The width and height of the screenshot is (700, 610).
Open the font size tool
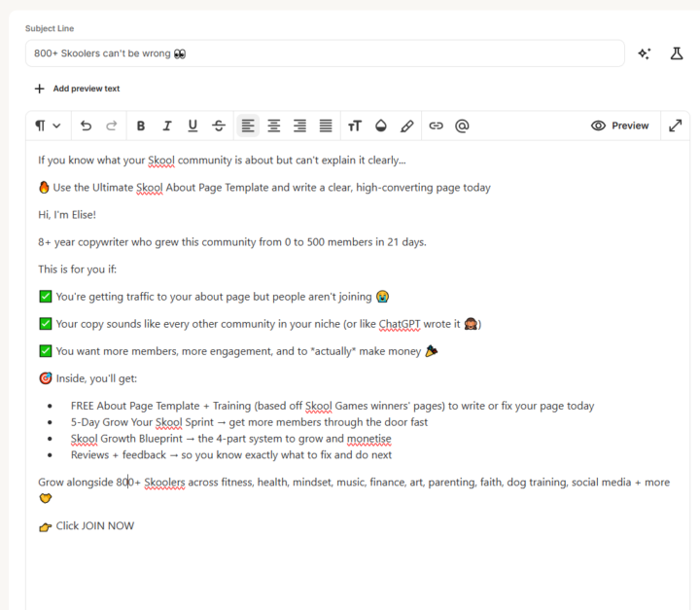tap(355, 126)
